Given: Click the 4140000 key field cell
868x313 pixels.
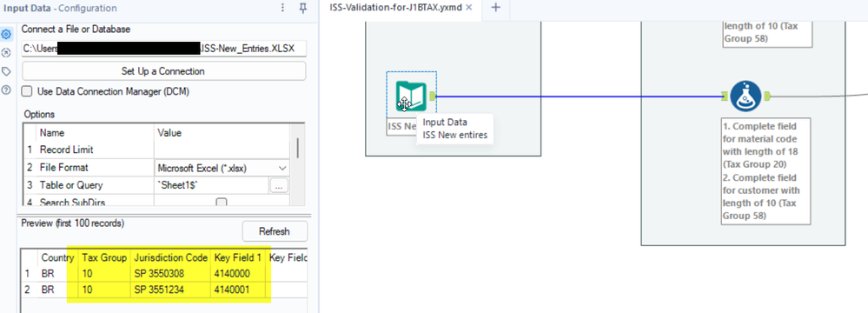Looking at the screenshot, I should click(x=237, y=274).
